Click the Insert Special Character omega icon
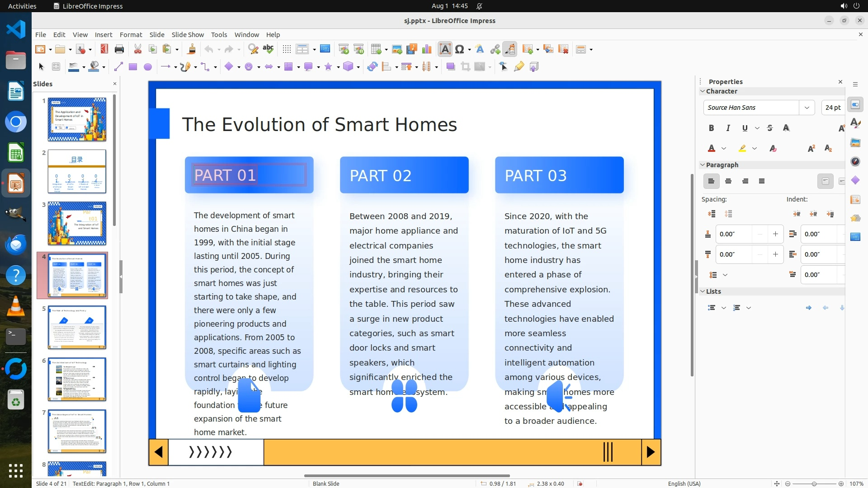 [460, 49]
